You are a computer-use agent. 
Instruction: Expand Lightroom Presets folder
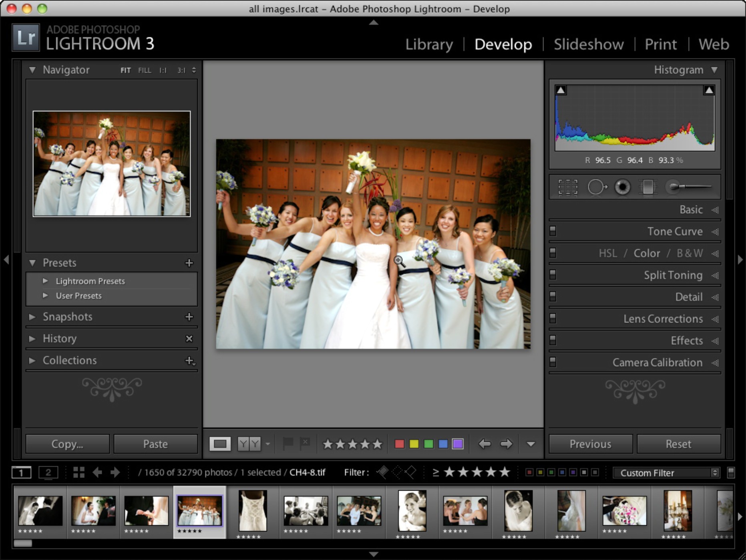pyautogui.click(x=45, y=281)
